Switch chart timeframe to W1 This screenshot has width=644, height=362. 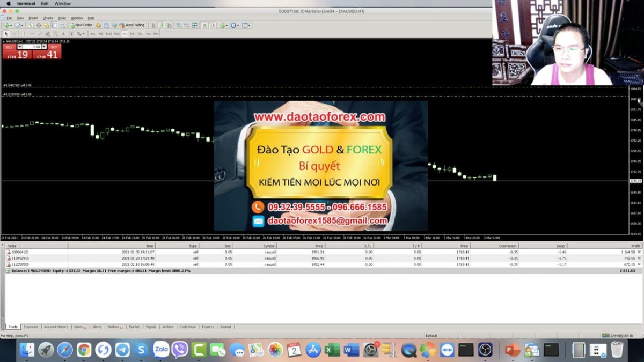point(148,34)
